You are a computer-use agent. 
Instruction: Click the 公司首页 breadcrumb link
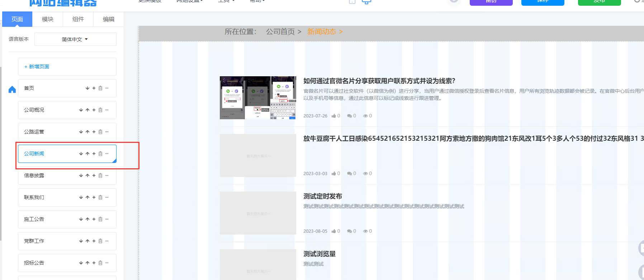280,32
